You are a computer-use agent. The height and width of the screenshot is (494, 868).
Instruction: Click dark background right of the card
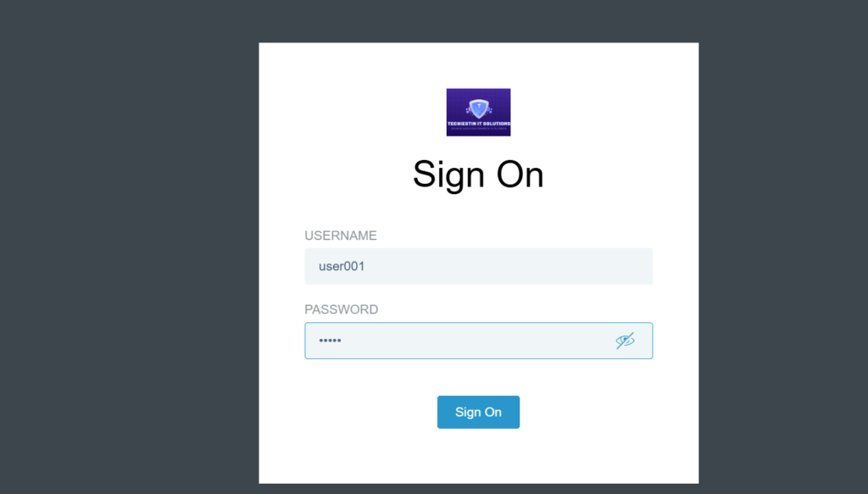coord(783,247)
